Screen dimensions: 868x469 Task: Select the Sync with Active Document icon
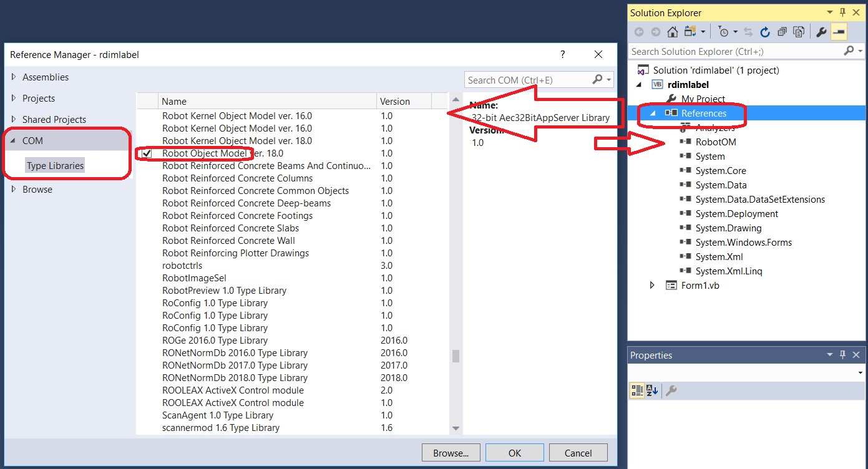(748, 32)
